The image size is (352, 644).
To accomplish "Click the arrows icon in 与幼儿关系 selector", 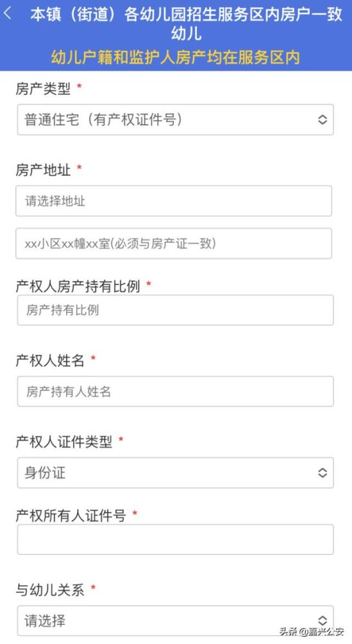I will pyautogui.click(x=323, y=621).
